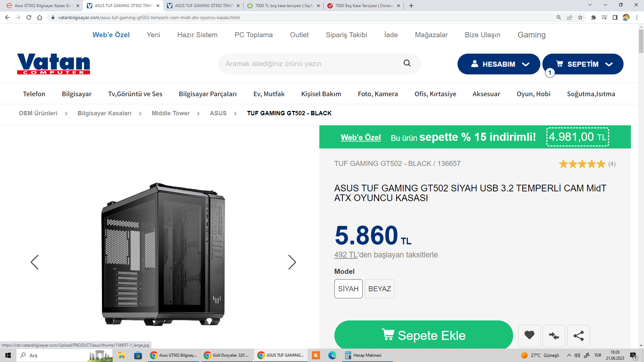
Task: Open Chrome tab search chevron
Action: tap(590, 5)
